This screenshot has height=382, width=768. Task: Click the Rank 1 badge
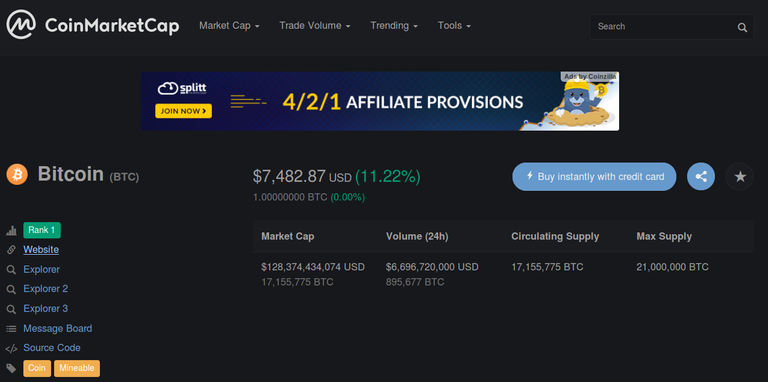[42, 230]
